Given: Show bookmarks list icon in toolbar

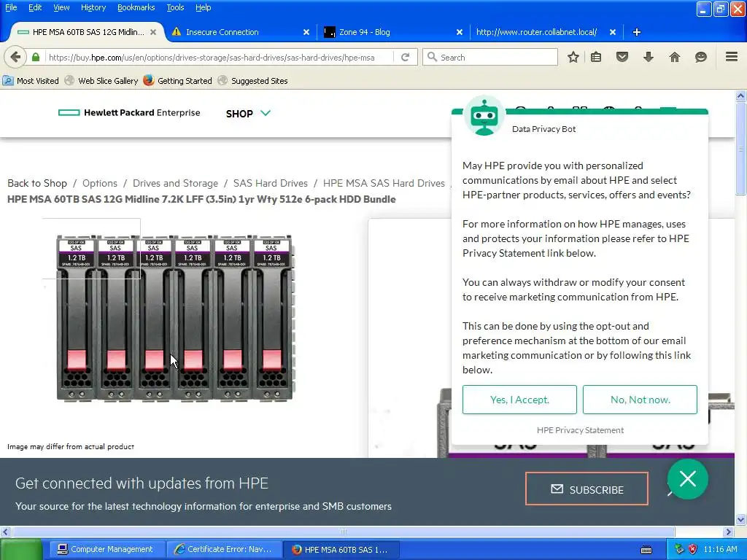Looking at the screenshot, I should coord(596,57).
